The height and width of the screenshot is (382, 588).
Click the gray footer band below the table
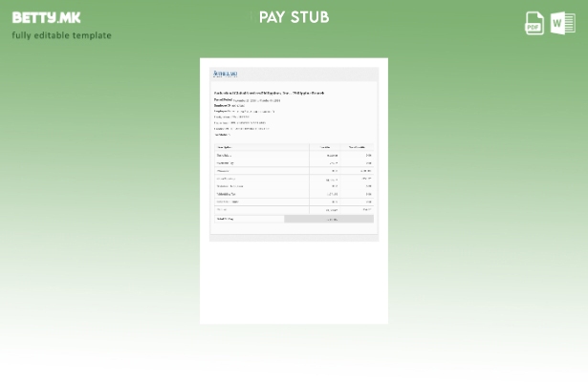tap(294, 236)
